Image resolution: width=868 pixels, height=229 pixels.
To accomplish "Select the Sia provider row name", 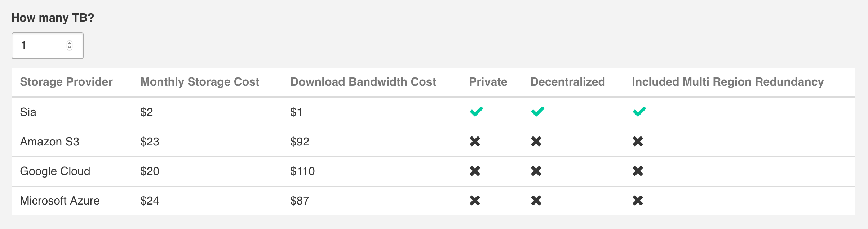I will pyautogui.click(x=28, y=112).
